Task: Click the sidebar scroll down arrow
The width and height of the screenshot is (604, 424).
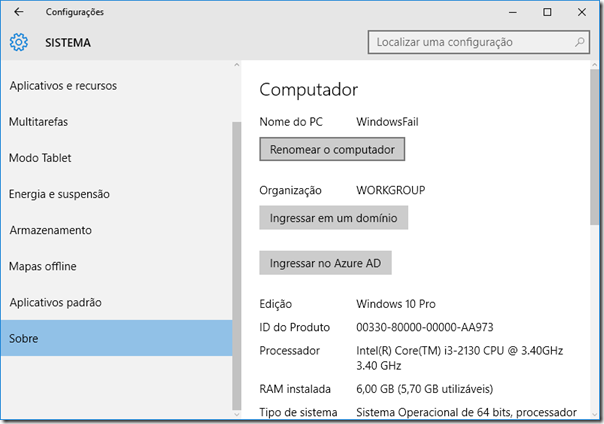Action: click(237, 414)
